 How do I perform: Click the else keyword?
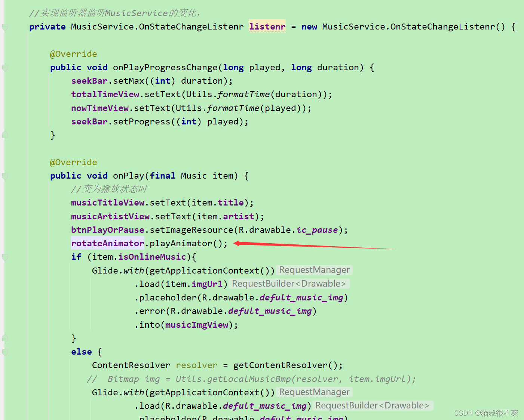pos(82,352)
